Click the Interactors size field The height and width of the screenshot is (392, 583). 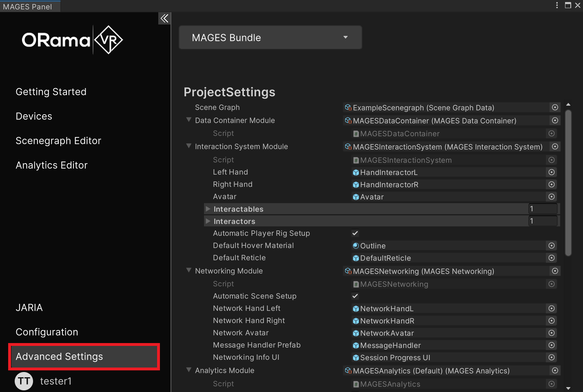[543, 221]
